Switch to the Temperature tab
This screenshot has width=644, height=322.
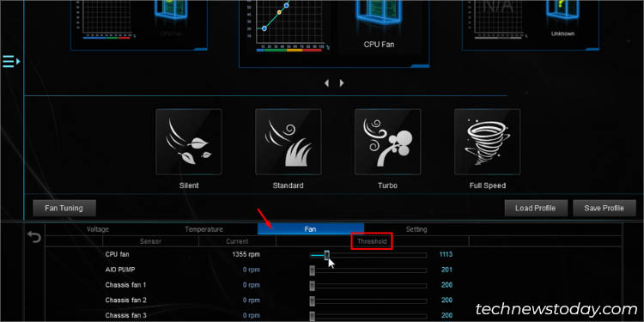click(204, 229)
